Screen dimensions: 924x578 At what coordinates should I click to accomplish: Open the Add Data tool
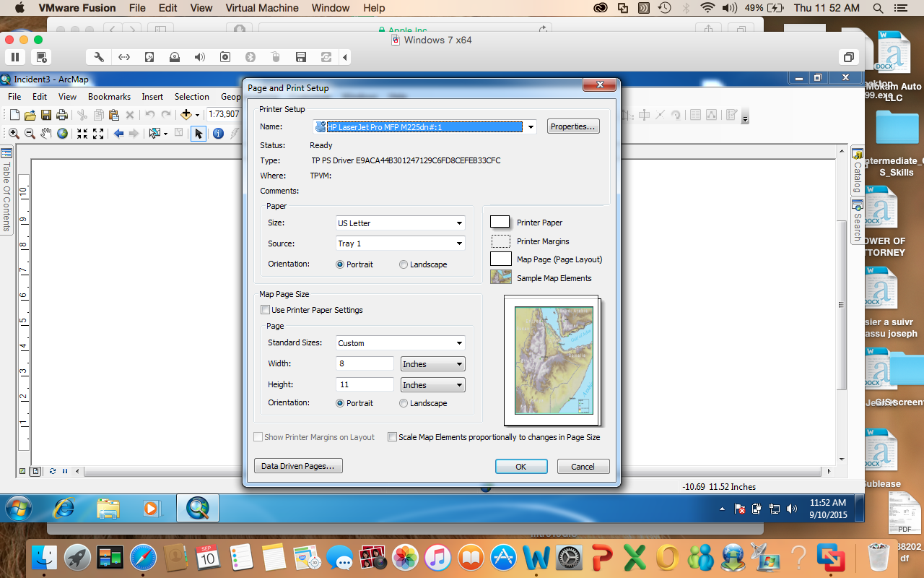pos(186,113)
